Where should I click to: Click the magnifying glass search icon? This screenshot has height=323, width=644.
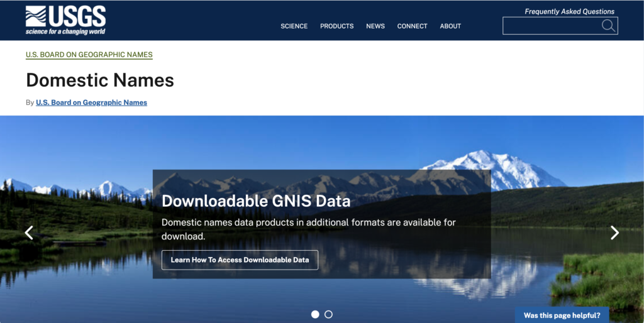coord(608,26)
